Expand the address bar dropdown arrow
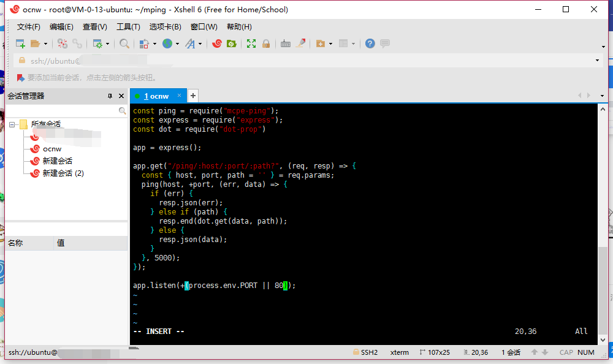 click(x=597, y=61)
